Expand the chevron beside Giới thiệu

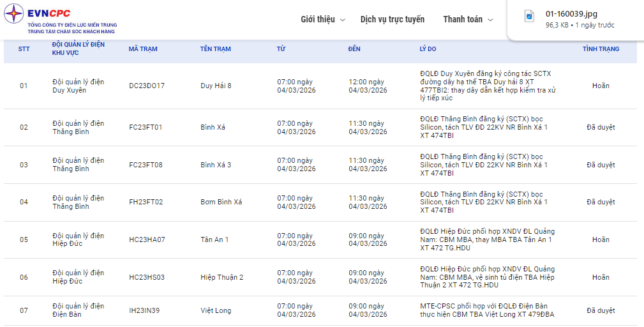pyautogui.click(x=343, y=20)
